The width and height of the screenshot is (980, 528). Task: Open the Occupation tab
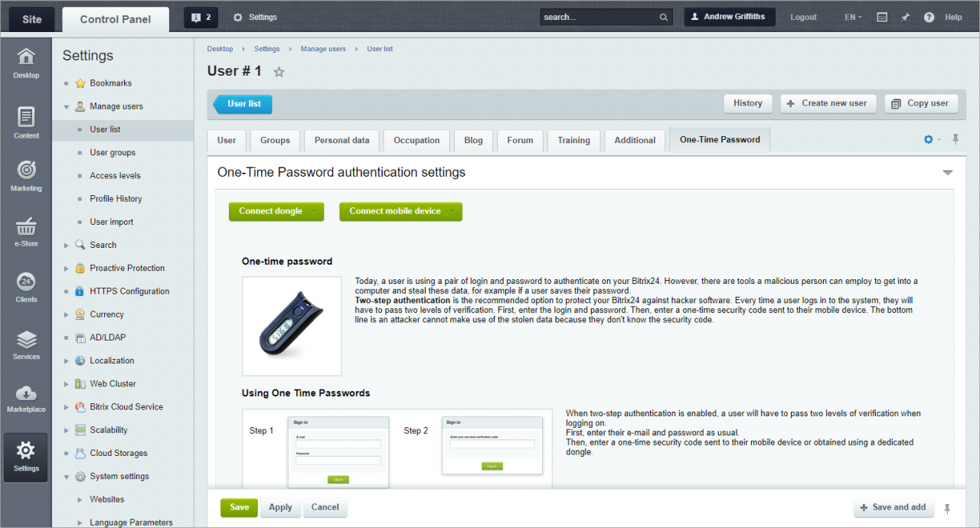tap(416, 141)
